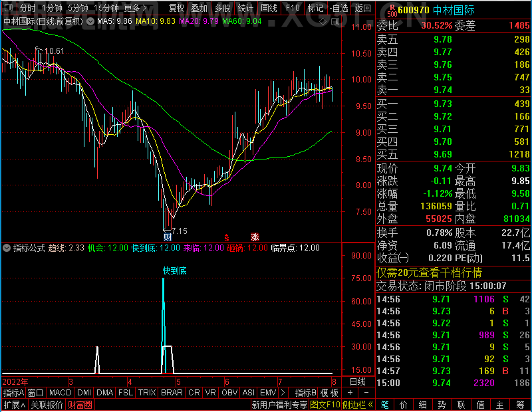Open the 模板 template menu
The image size is (532, 412).
click(x=329, y=393)
